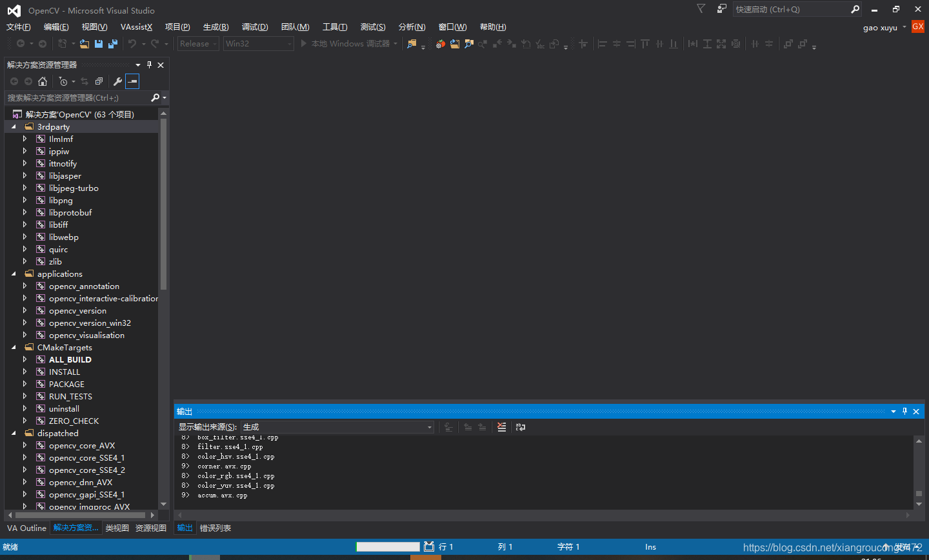Click the feedback icon beside Quick Launch
This screenshot has width=929, height=560.
pyautogui.click(x=721, y=9)
